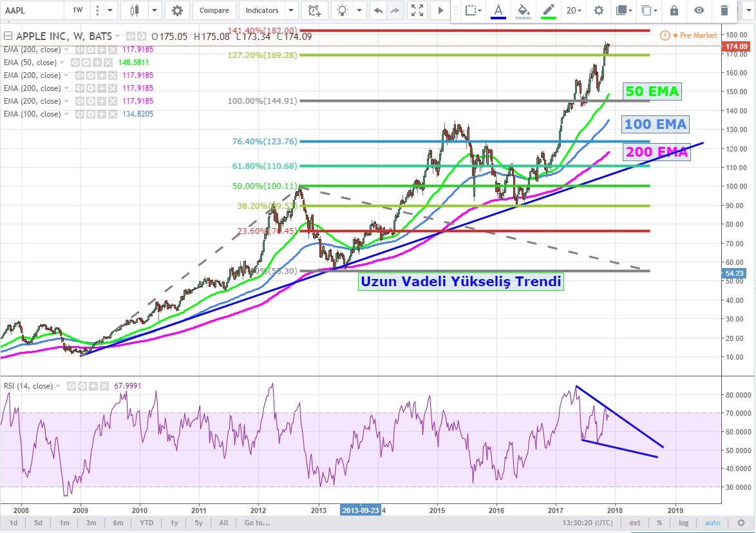Click the undo arrow button
The width and height of the screenshot is (756, 533).
pyautogui.click(x=378, y=10)
